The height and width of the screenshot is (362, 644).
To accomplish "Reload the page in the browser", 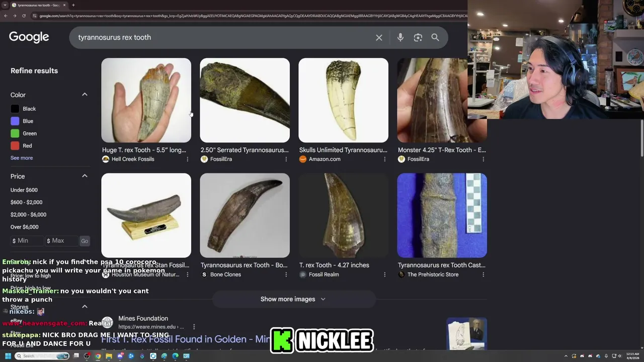I will 24,16.
